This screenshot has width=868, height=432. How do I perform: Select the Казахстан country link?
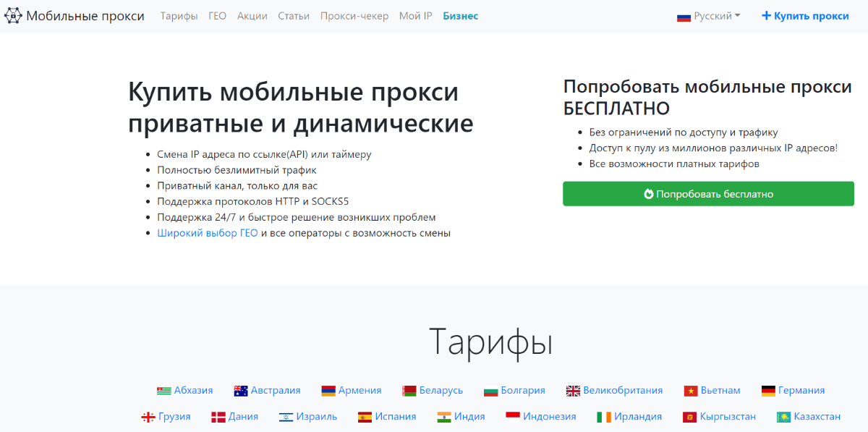tap(817, 417)
